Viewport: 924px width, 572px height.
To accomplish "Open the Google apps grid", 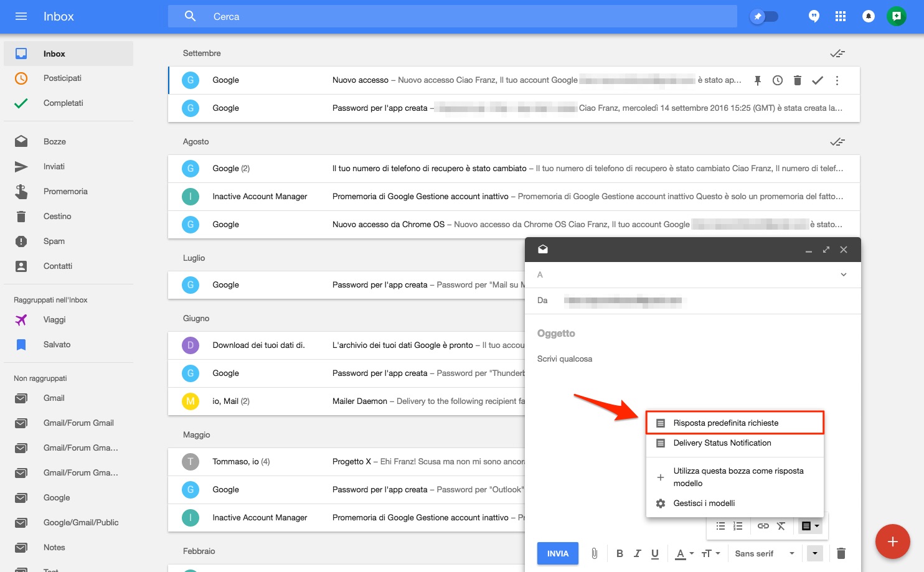I will point(841,16).
